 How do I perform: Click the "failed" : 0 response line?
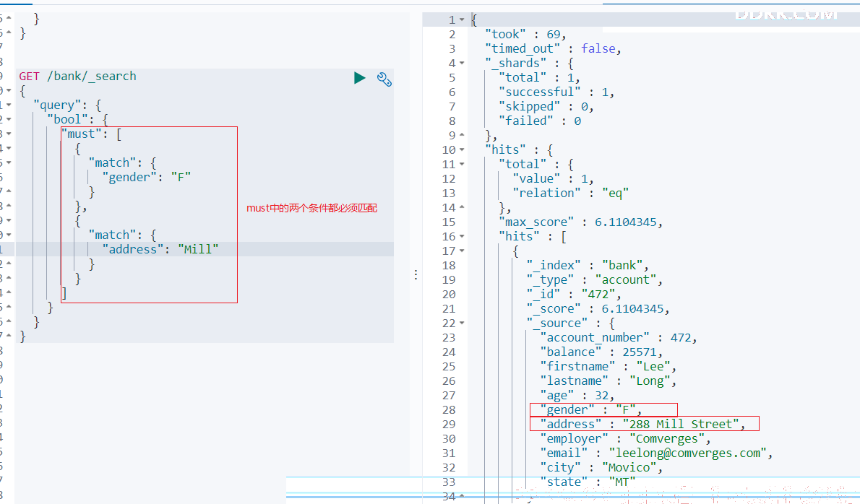540,121
